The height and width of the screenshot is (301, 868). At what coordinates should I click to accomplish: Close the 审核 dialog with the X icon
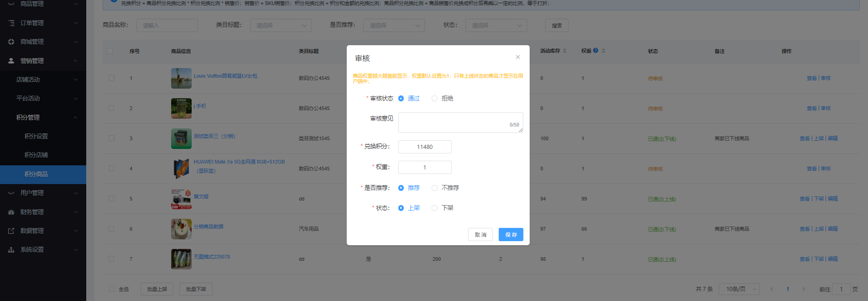518,57
